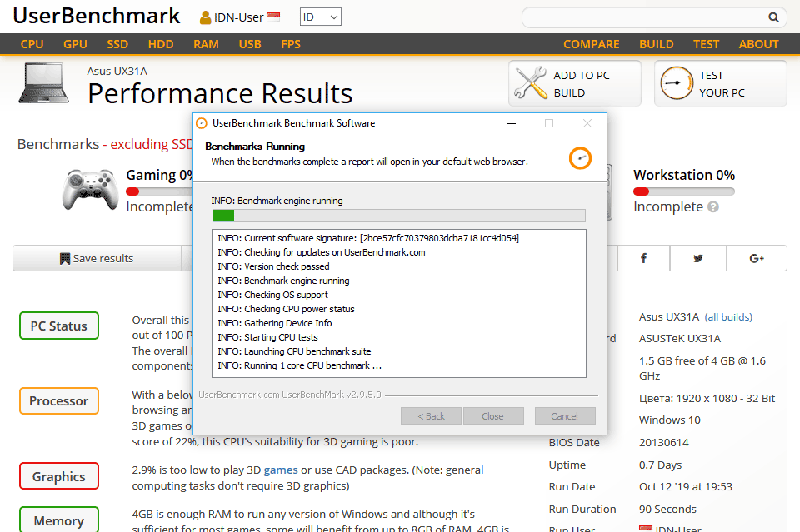
Task: Go to the COMPARE page
Action: coord(592,44)
